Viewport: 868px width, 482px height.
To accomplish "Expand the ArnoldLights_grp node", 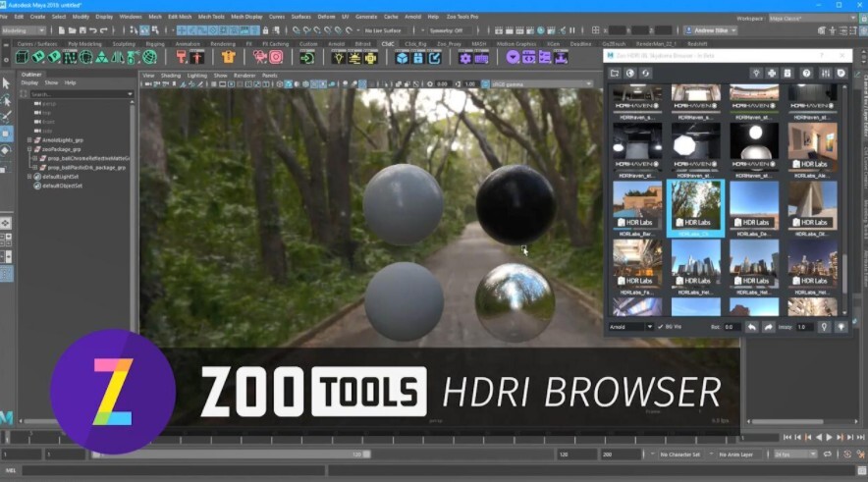I will pos(29,140).
